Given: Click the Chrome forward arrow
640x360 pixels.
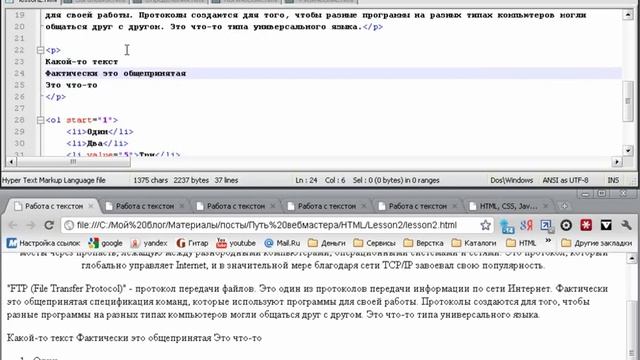Looking at the screenshot, I should tap(31, 225).
